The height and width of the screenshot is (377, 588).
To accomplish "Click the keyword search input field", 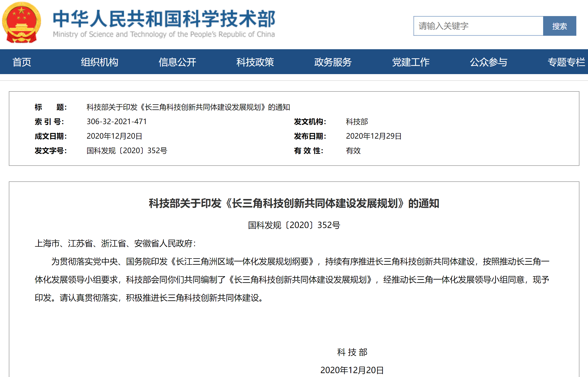I will coord(478,26).
